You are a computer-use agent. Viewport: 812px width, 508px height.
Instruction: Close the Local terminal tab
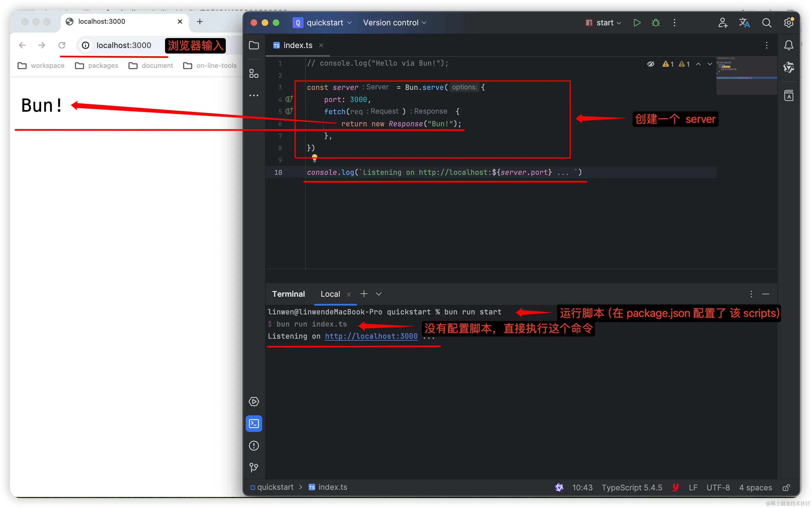point(349,294)
